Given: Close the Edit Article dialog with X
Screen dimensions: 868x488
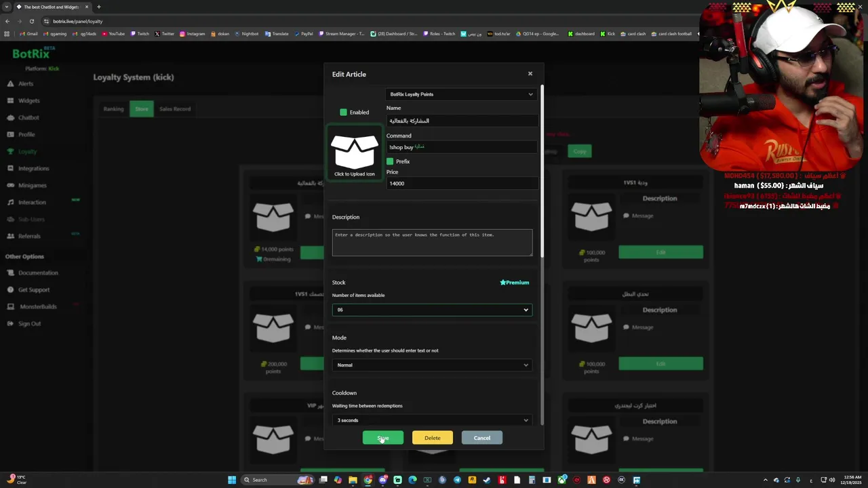Looking at the screenshot, I should tap(530, 73).
